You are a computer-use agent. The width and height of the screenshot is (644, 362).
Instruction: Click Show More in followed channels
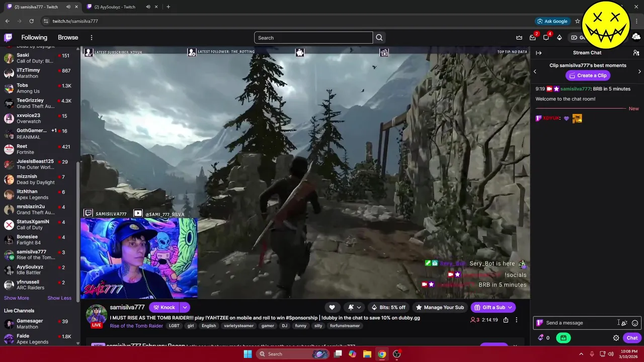pos(16,298)
